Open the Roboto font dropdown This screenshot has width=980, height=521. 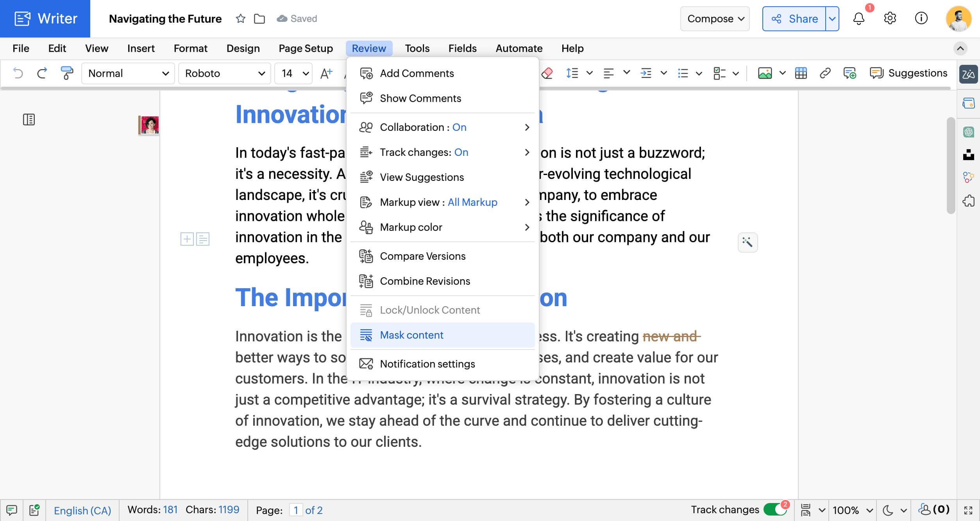225,73
